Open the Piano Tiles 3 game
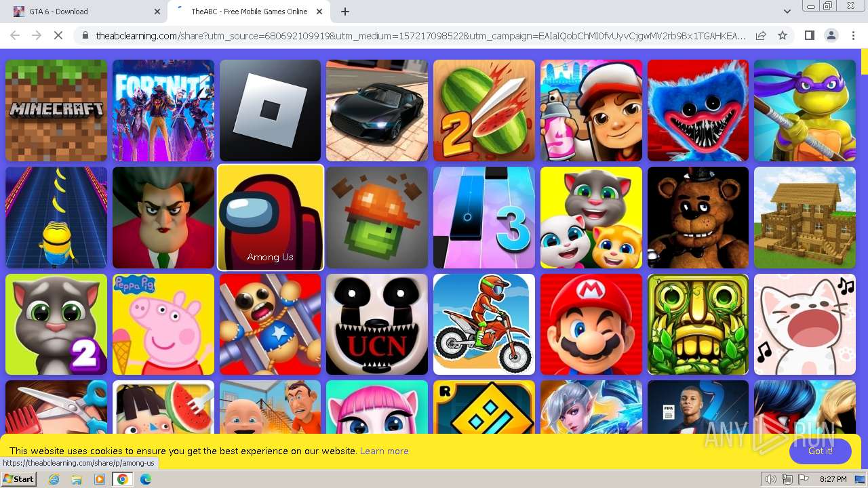The width and height of the screenshot is (868, 488). (484, 218)
